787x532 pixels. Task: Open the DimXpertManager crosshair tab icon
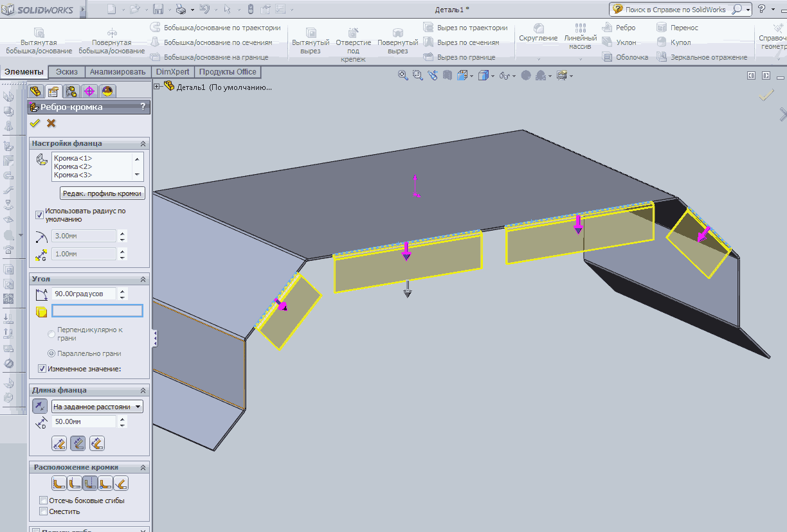pyautogui.click(x=89, y=91)
